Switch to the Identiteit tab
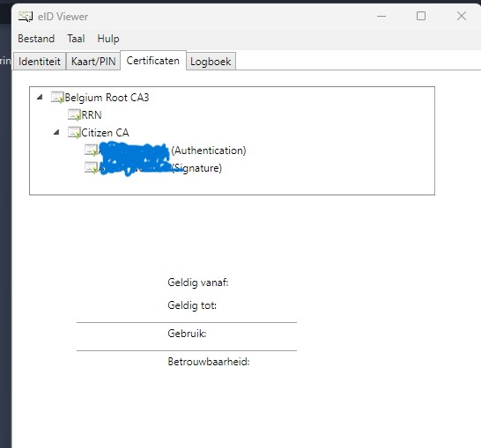This screenshot has height=448, width=481. [40, 62]
